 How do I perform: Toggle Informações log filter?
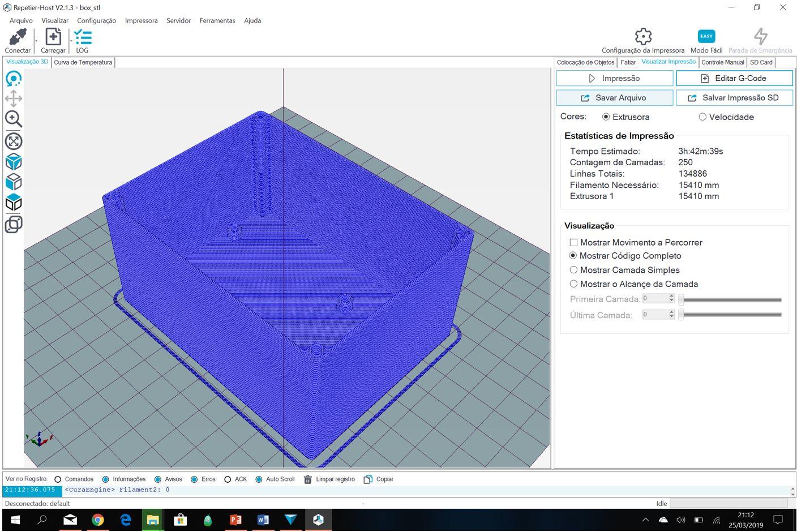[x=105, y=479]
